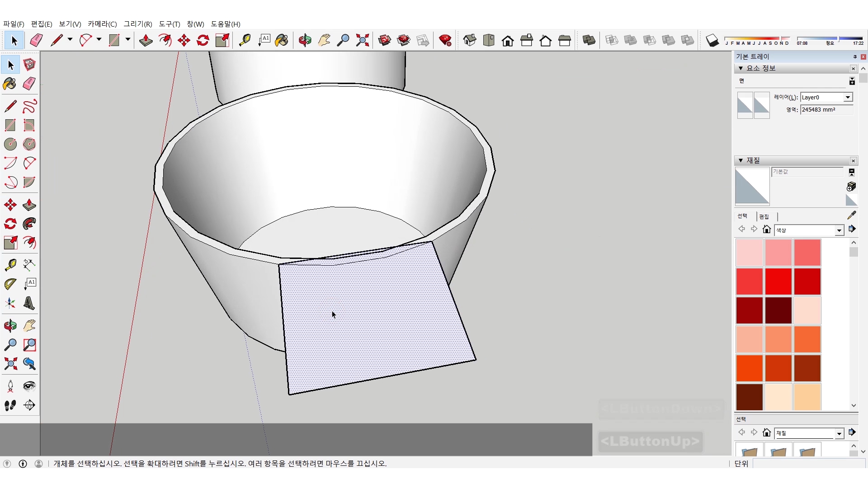Select the Paint Bucket tool in left toolbar
The width and height of the screenshot is (868, 488).
tap(10, 84)
